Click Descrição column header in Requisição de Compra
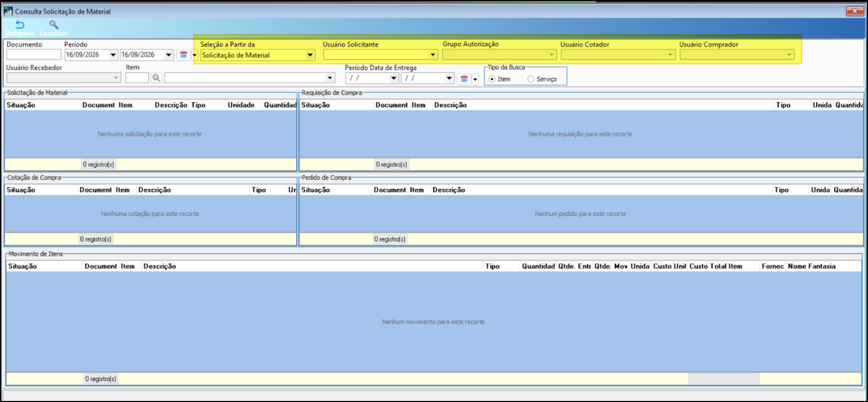The height and width of the screenshot is (402, 868). [603, 105]
